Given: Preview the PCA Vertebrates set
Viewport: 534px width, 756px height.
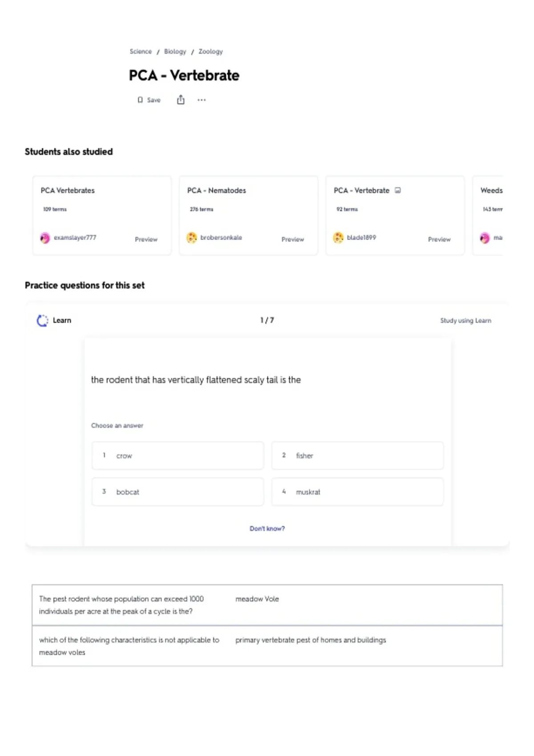Looking at the screenshot, I should coord(146,239).
